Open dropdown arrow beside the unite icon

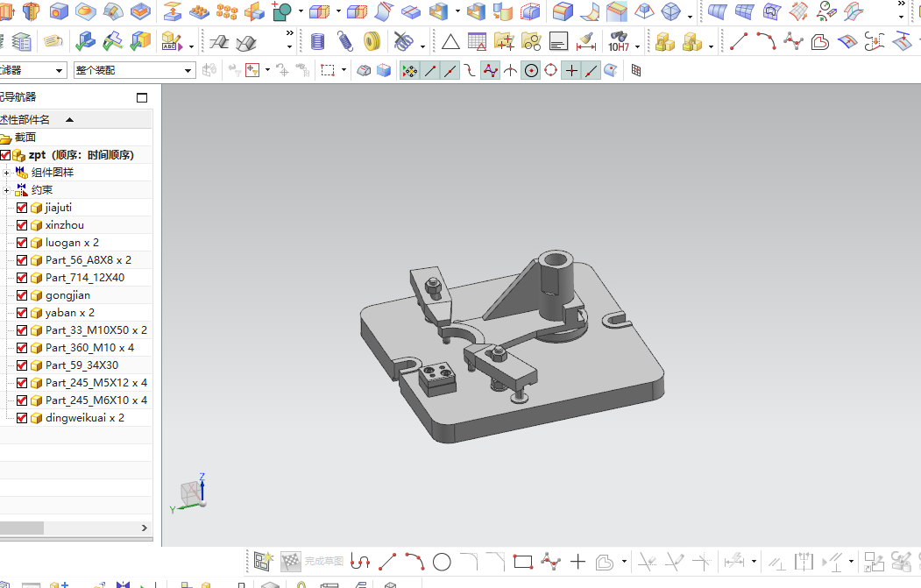pyautogui.click(x=301, y=11)
